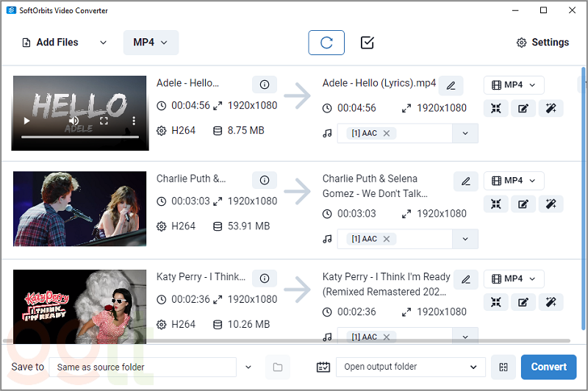Remove AAC audio track from Charlie Puth video
588x391 pixels.
coord(387,239)
